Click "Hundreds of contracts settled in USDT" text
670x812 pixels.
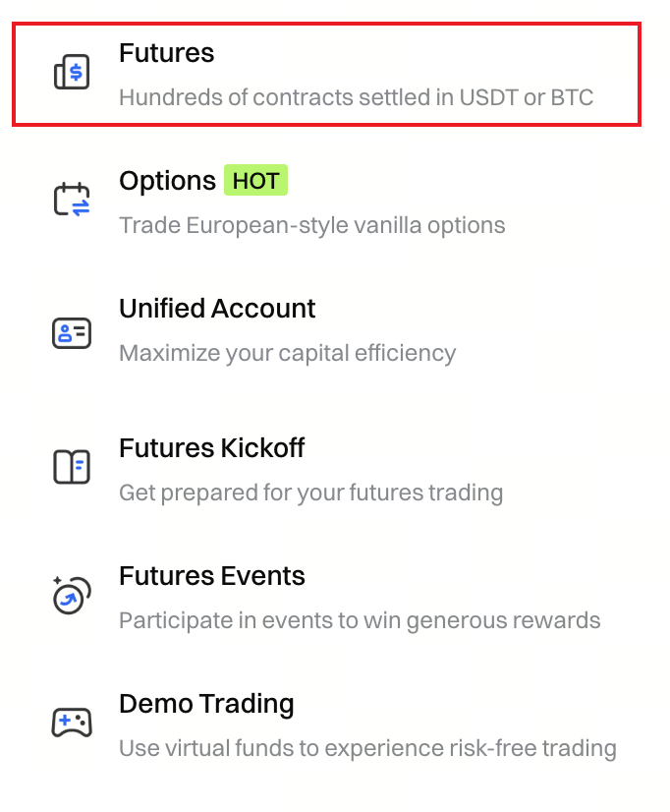[x=356, y=98]
